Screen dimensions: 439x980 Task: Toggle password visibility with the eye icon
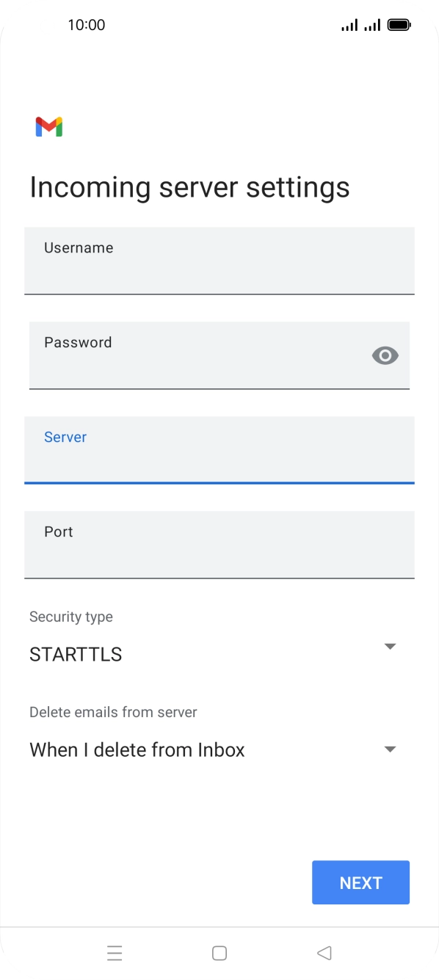[x=385, y=355]
